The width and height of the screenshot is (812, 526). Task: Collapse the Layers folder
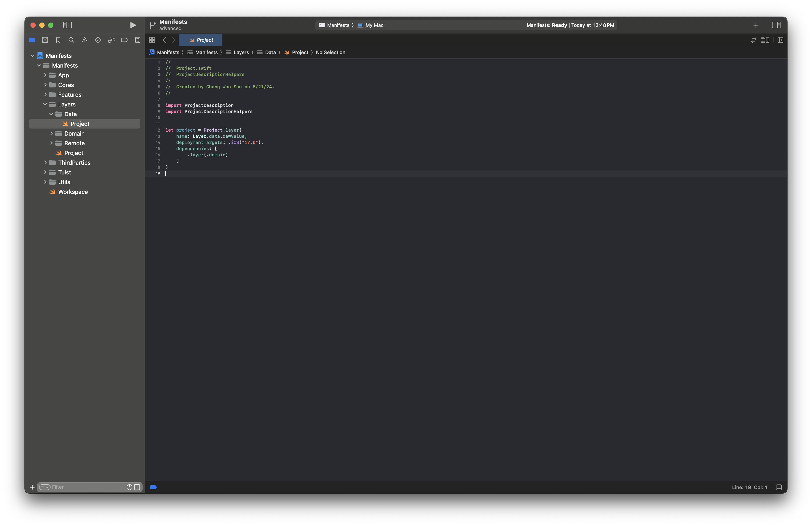point(45,104)
